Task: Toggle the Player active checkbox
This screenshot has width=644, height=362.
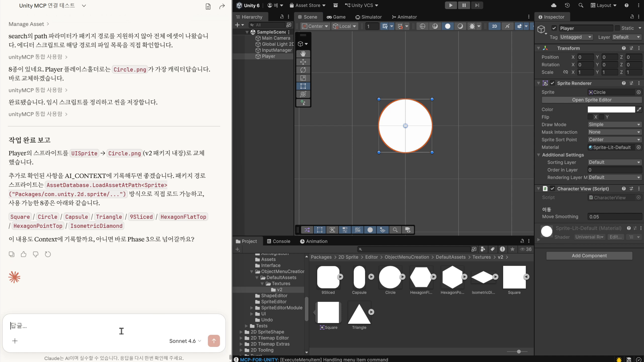Action: (554, 28)
